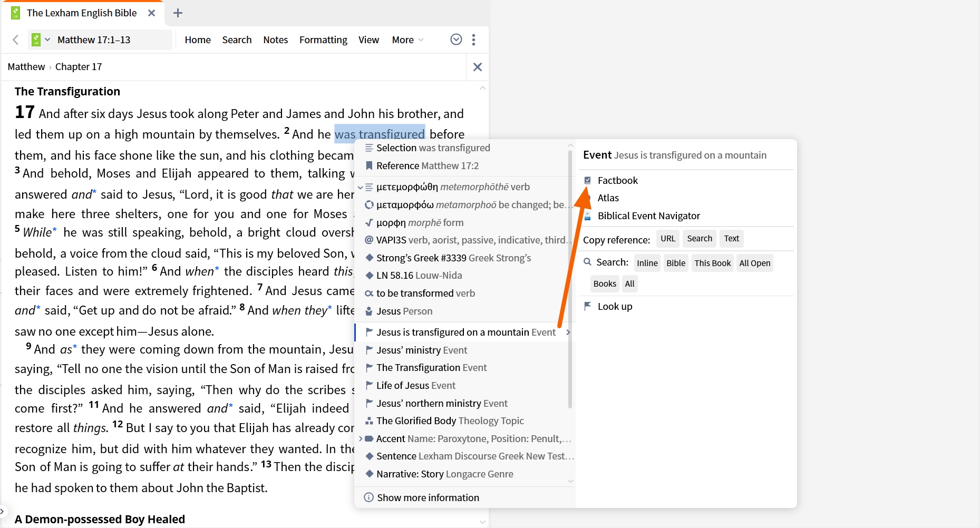Open the Formatting menu
Viewport: 980px width, 528px height.
click(323, 40)
